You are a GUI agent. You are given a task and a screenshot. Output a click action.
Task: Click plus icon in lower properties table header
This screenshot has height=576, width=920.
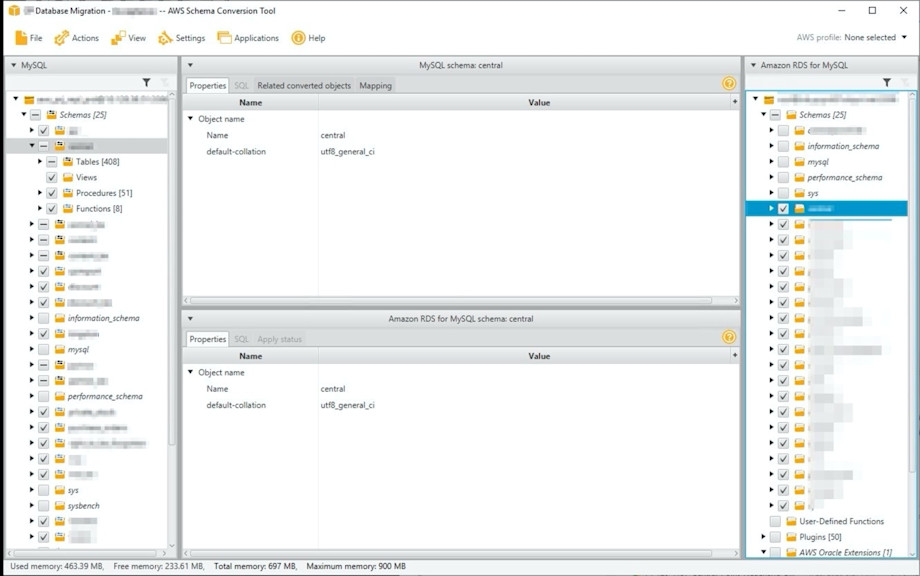tap(735, 355)
